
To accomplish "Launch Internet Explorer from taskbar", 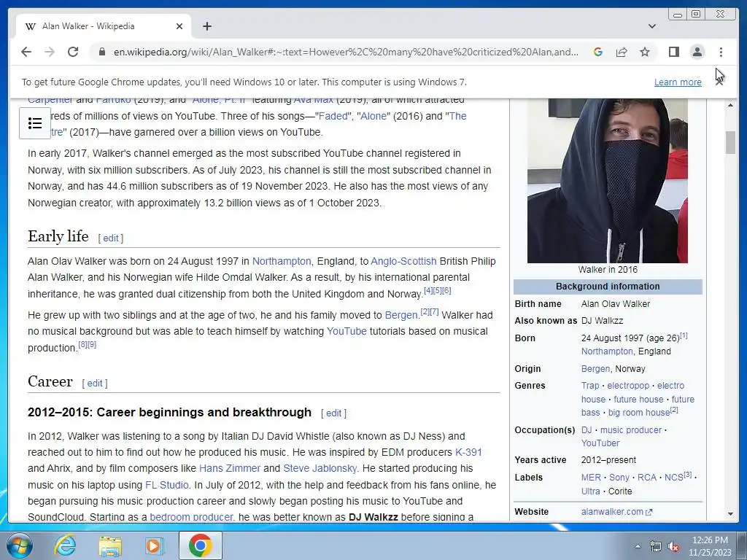I will [64, 545].
